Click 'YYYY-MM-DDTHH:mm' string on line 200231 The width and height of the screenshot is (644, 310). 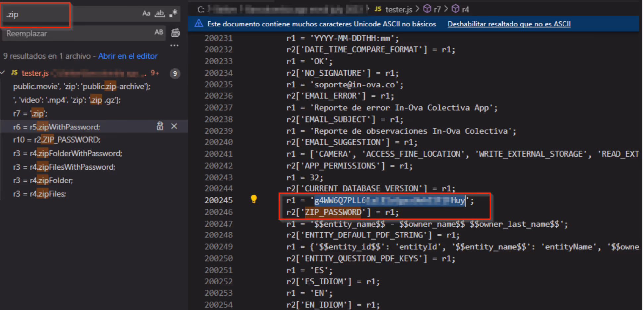pos(352,38)
